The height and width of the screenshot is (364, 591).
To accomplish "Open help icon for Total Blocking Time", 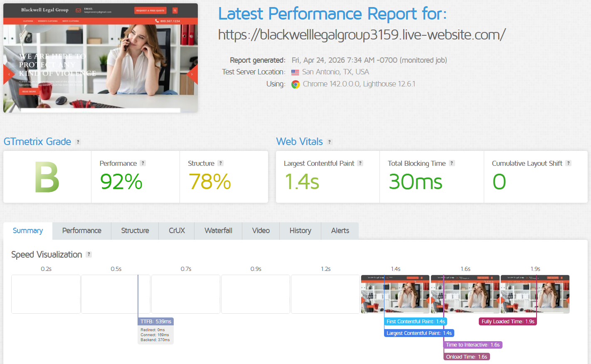I will [452, 163].
